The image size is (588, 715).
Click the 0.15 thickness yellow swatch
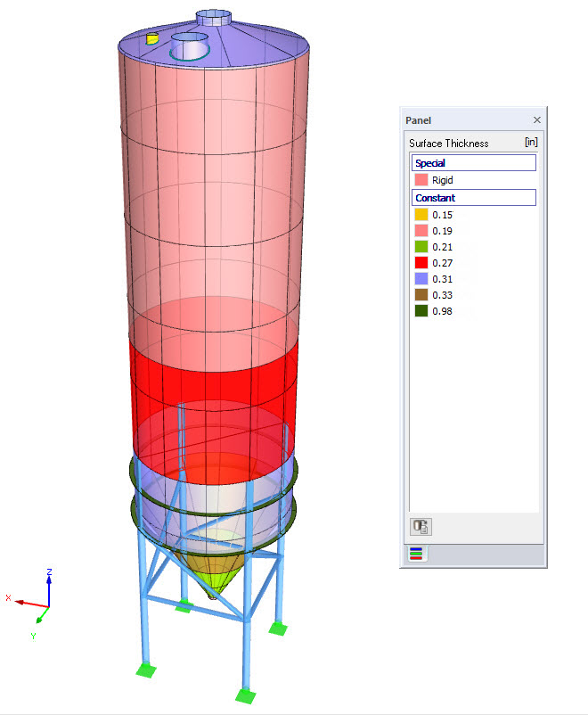421,214
